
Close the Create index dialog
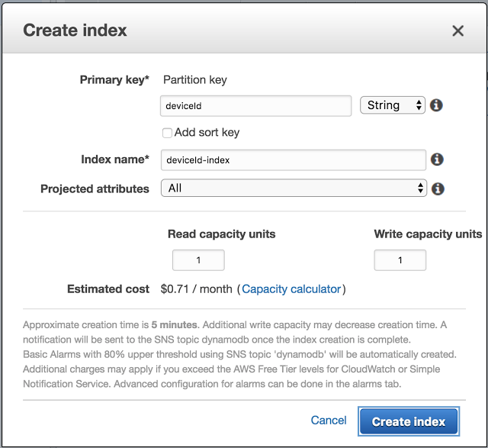pyautogui.click(x=457, y=31)
